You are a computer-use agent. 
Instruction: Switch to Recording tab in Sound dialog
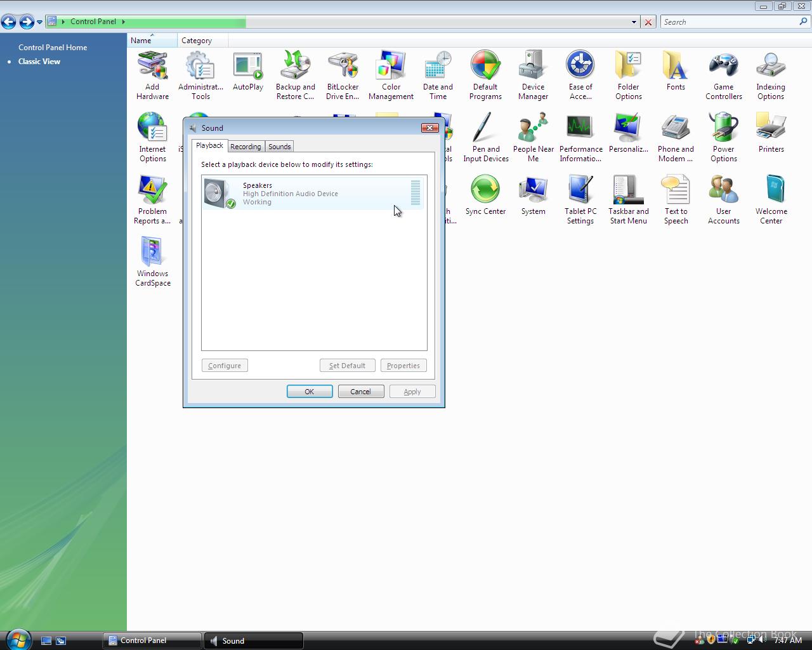point(246,147)
